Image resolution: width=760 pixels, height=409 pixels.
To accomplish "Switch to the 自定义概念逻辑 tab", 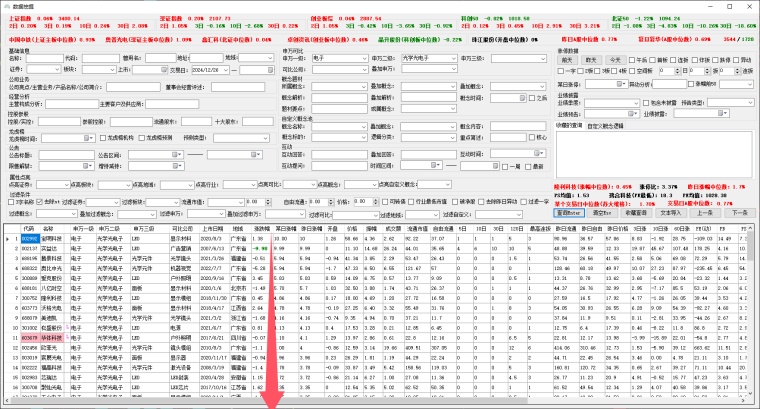I will (605, 126).
